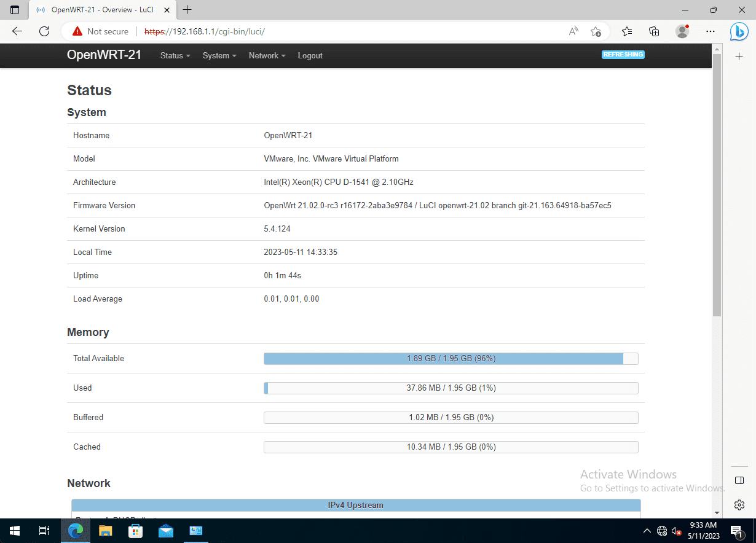Click the Memory section heading
Viewport: 756px width, 543px height.
click(x=88, y=332)
